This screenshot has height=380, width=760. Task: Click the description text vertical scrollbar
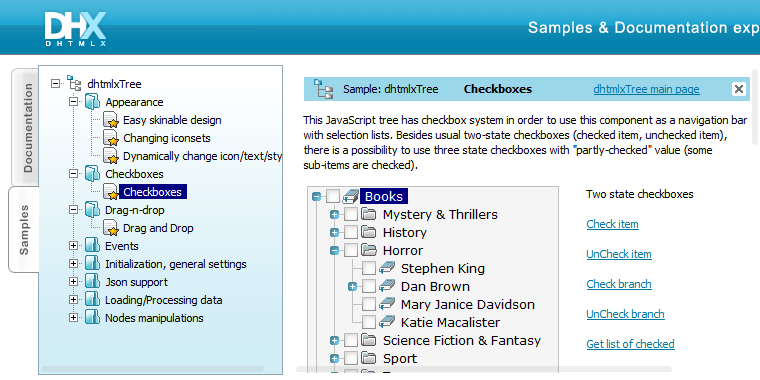[x=754, y=107]
